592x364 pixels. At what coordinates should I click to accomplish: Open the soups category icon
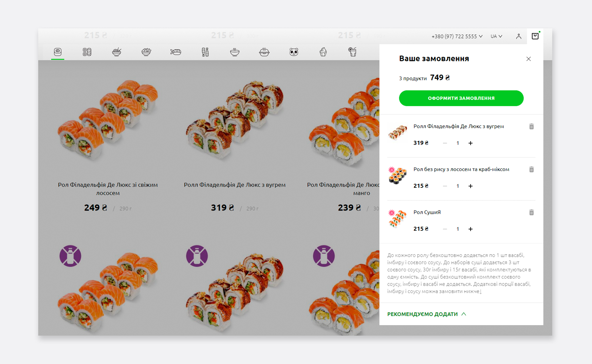coord(235,52)
